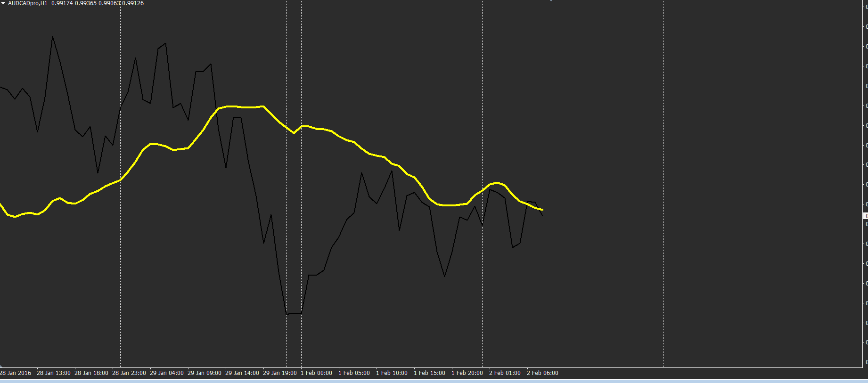Image resolution: width=868 pixels, height=383 pixels.
Task: Click the 1 Feb 05:00 time label
Action: pos(354,373)
